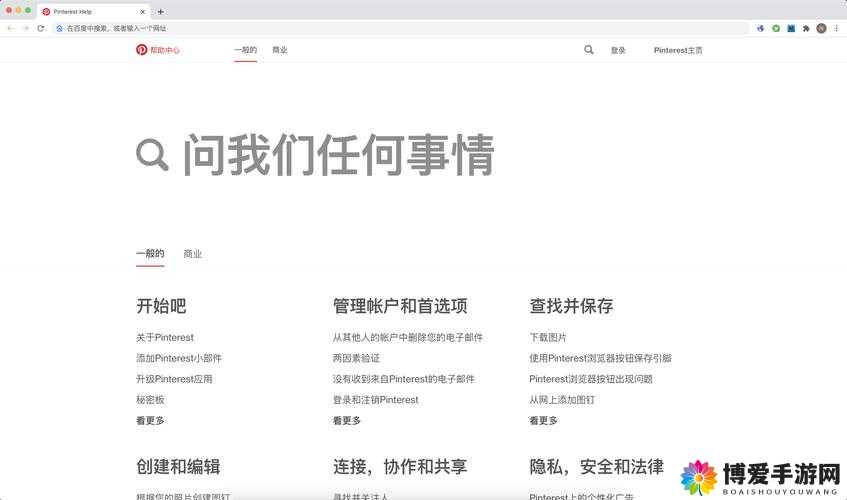This screenshot has height=500, width=847.
Task: Click the browser profile avatar
Action: pos(821,28)
